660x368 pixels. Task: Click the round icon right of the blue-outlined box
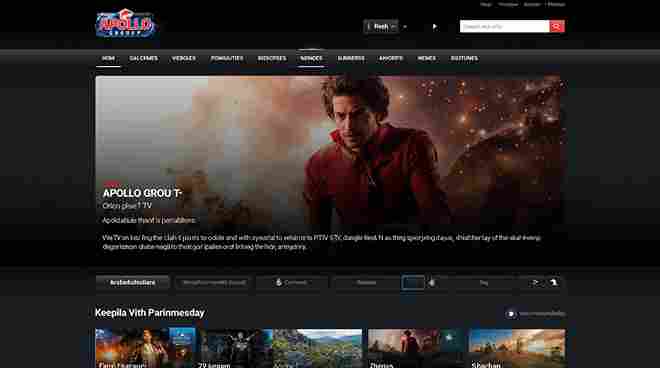(x=432, y=283)
